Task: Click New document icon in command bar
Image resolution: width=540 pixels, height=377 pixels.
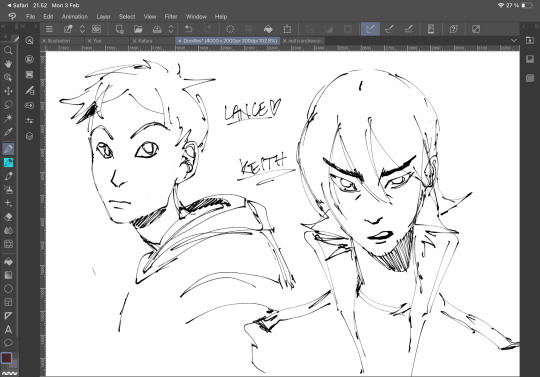Action: pyautogui.click(x=119, y=29)
